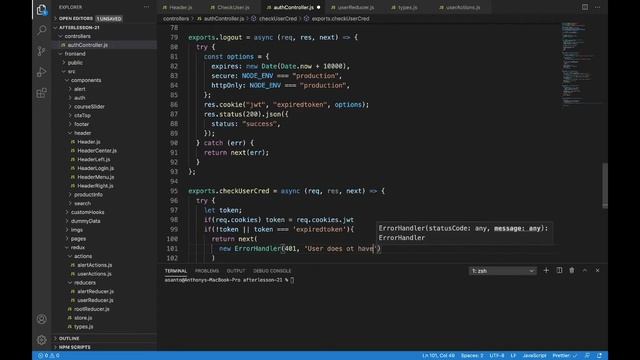The height and width of the screenshot is (360, 640).
Task: Click the feedback icon in status bar
Action: pyautogui.click(x=587, y=356)
